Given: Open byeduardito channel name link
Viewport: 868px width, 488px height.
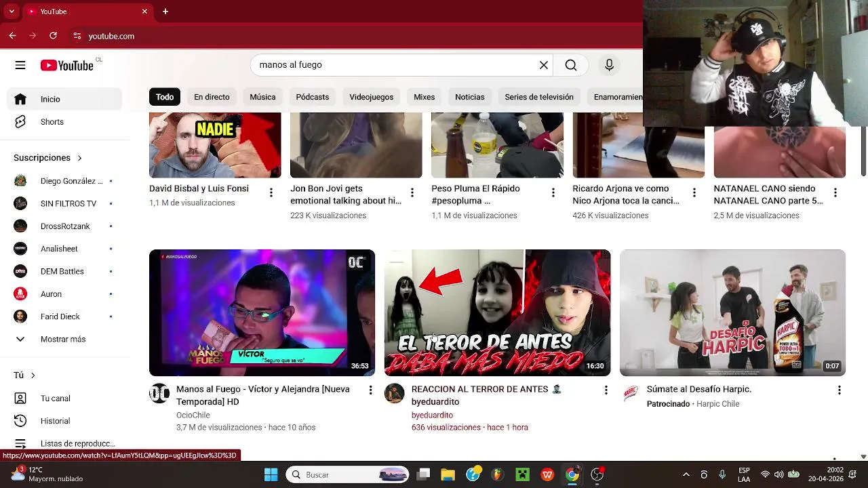Looking at the screenshot, I should point(432,415).
